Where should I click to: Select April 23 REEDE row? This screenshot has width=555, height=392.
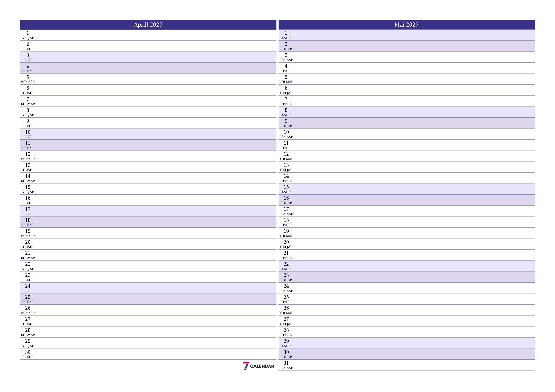tap(148, 277)
